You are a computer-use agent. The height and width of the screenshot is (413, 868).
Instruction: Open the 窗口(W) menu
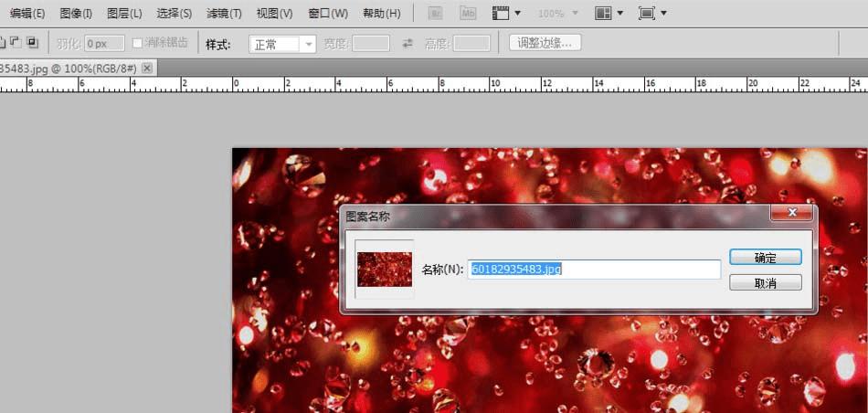pos(328,14)
